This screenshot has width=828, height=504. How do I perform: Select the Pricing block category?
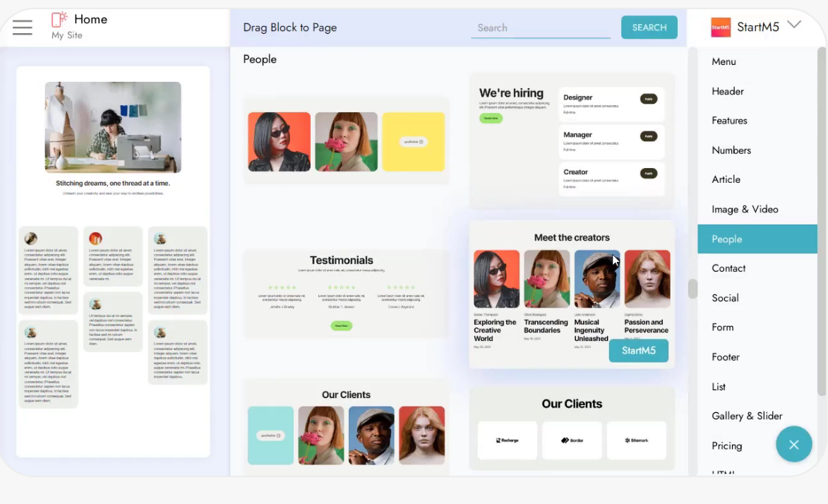pyautogui.click(x=726, y=445)
